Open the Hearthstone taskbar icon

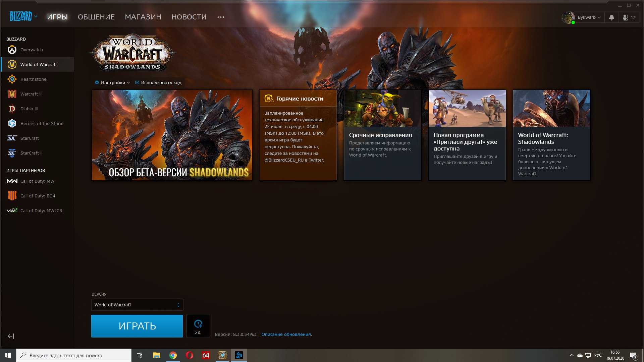click(x=222, y=355)
